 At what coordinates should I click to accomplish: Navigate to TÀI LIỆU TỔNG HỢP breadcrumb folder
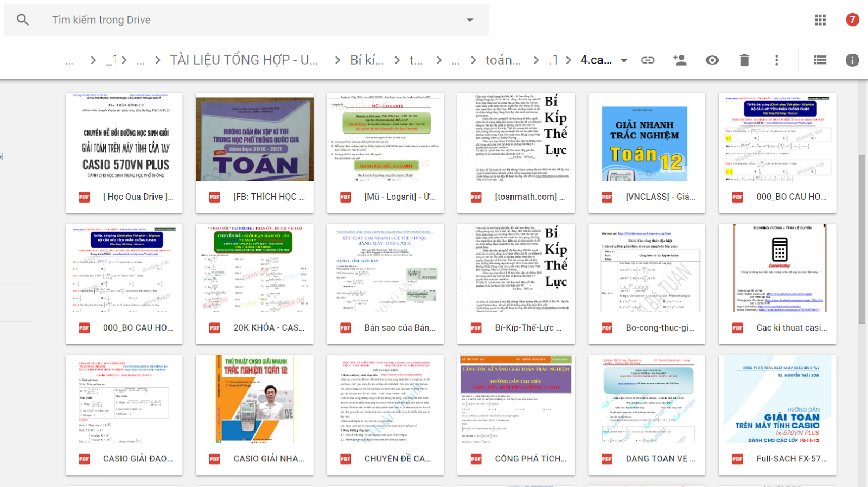(x=244, y=60)
